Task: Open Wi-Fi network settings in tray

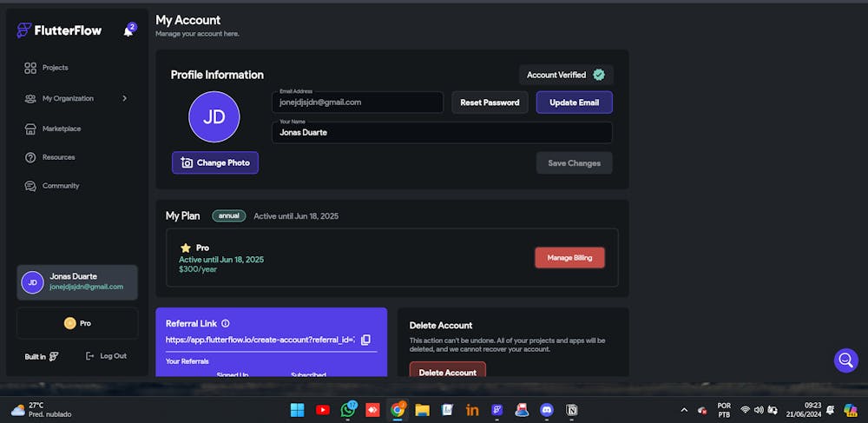Action: tap(746, 410)
